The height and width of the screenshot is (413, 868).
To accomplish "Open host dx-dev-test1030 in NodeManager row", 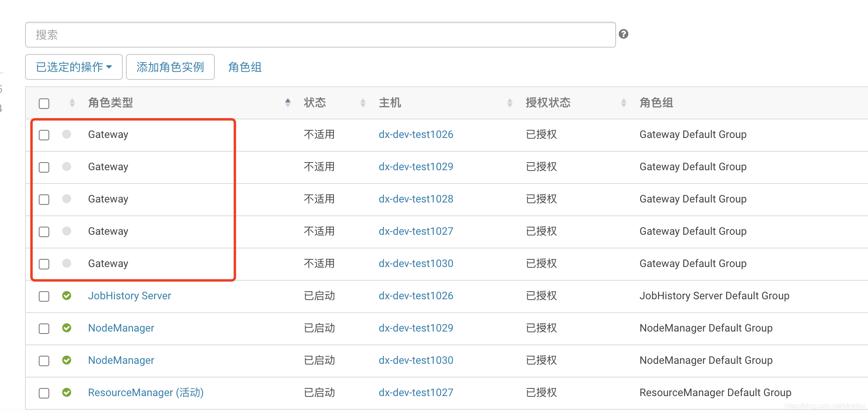I will pyautogui.click(x=416, y=360).
